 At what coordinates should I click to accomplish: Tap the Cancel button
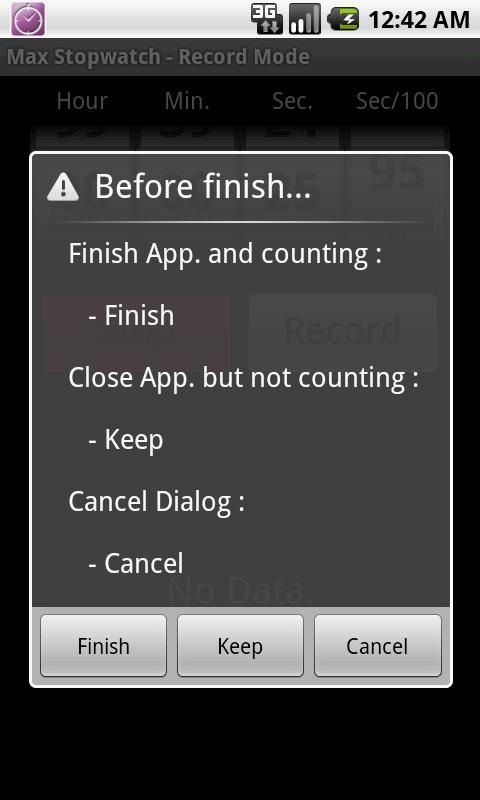(377, 645)
